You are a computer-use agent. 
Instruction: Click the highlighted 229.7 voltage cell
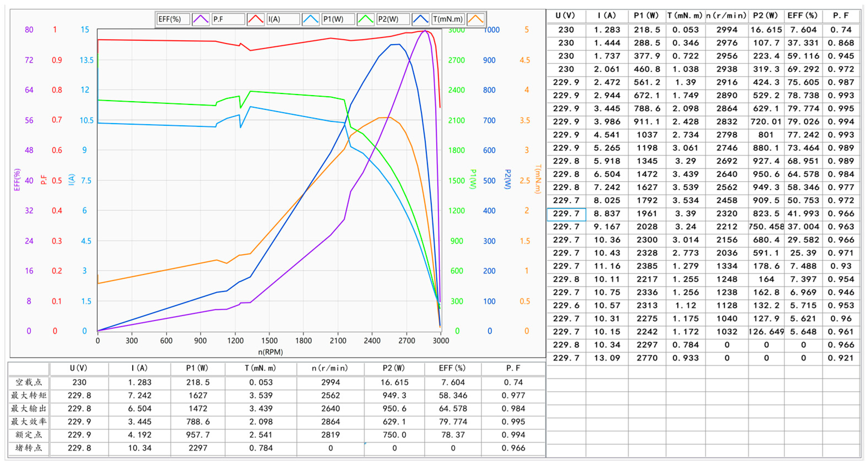tap(566, 214)
